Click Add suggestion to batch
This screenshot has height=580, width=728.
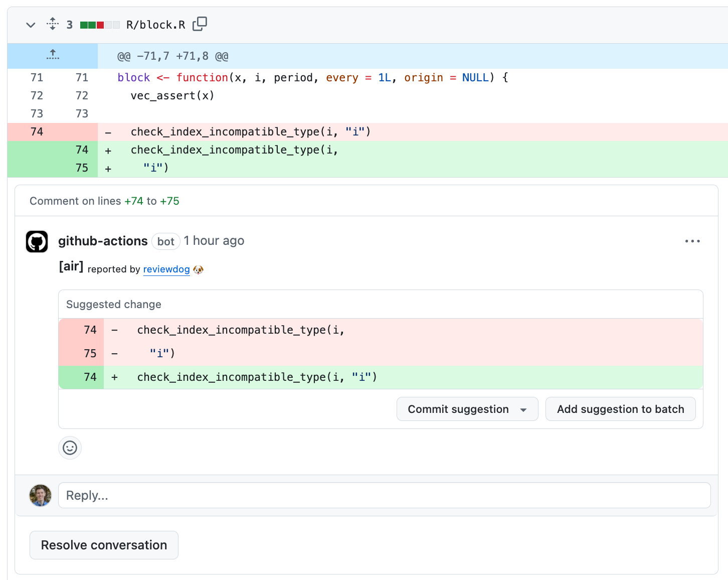[620, 409]
